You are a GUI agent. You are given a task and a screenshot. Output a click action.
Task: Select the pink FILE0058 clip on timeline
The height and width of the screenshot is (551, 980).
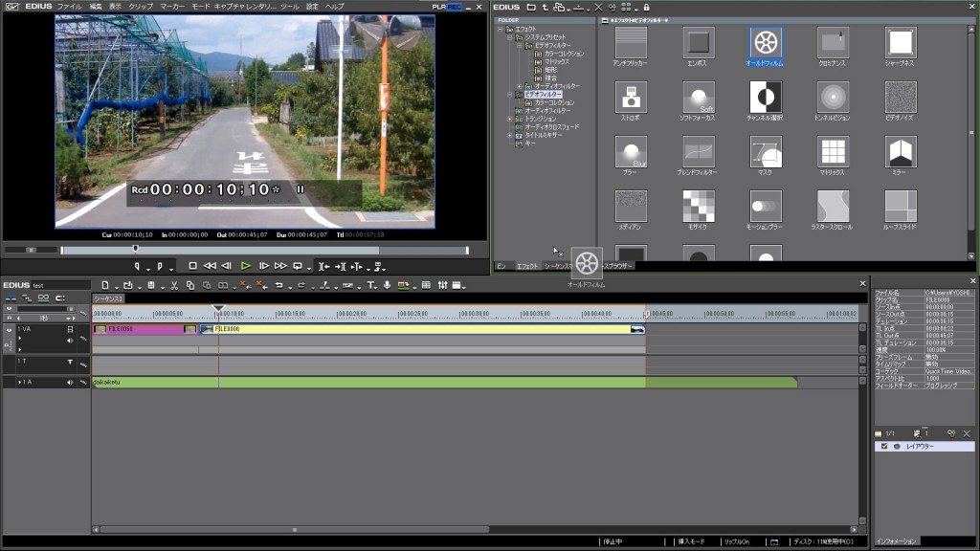(x=145, y=329)
